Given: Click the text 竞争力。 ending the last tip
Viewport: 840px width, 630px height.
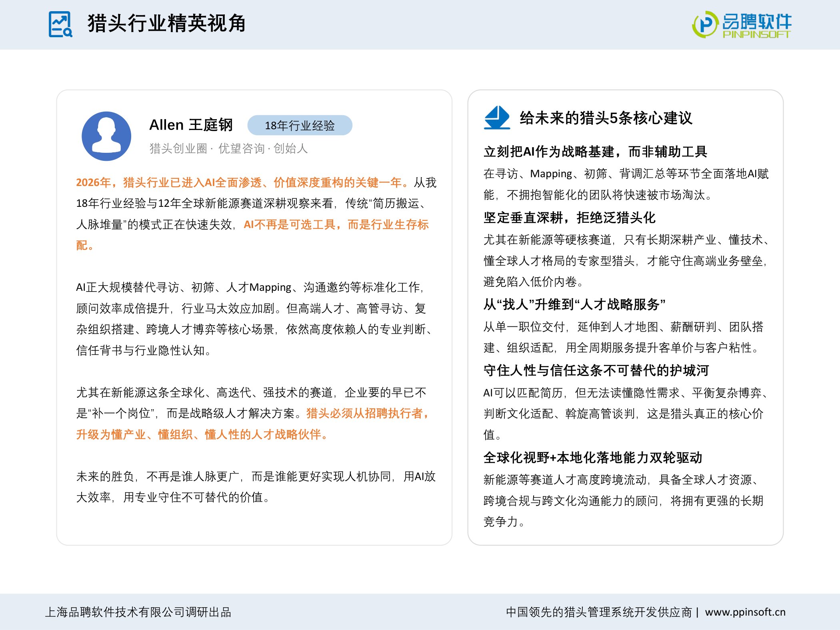Looking at the screenshot, I should click(x=504, y=522).
